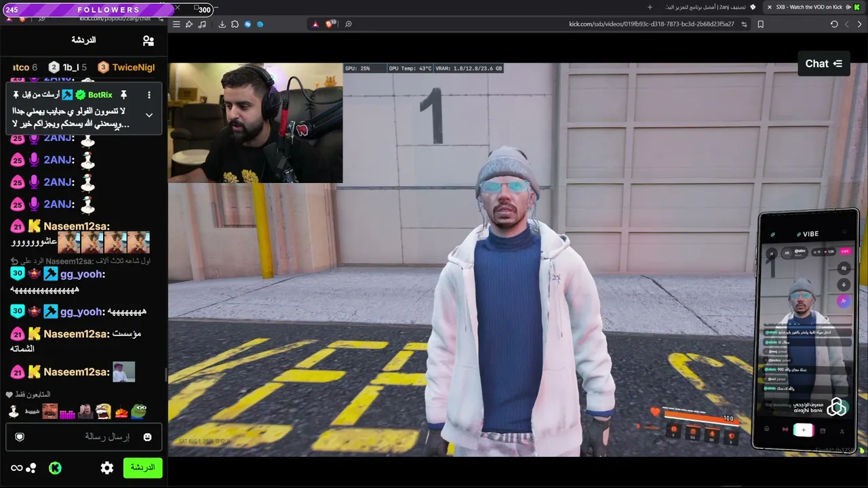
Task: Click the live red button on phone overlay
Action: (844, 251)
